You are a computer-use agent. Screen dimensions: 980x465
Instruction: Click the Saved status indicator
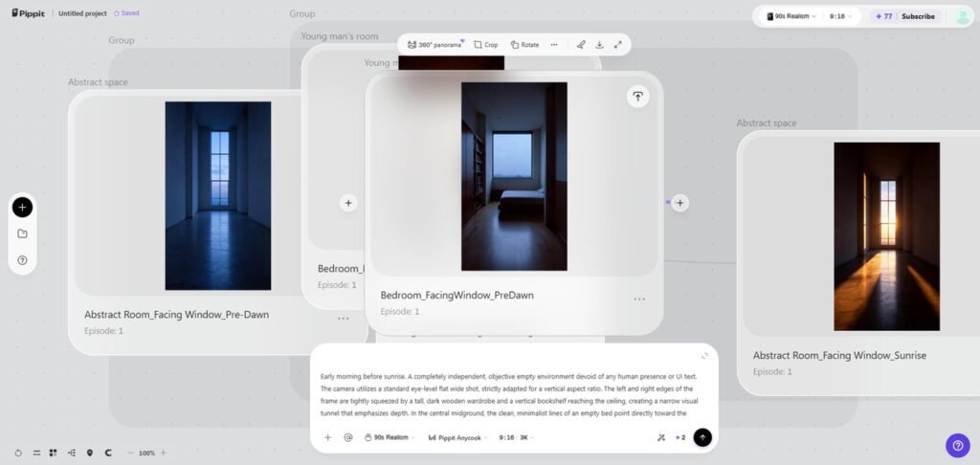(126, 13)
